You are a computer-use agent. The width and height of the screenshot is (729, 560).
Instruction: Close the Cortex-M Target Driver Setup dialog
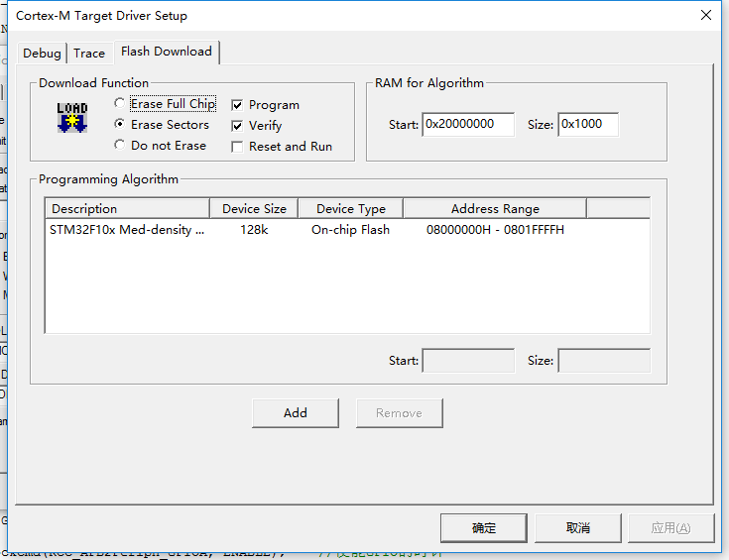point(706,16)
